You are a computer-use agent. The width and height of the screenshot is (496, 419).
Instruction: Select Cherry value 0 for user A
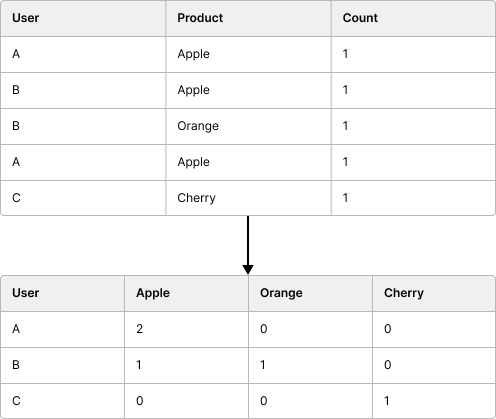[x=434, y=329]
